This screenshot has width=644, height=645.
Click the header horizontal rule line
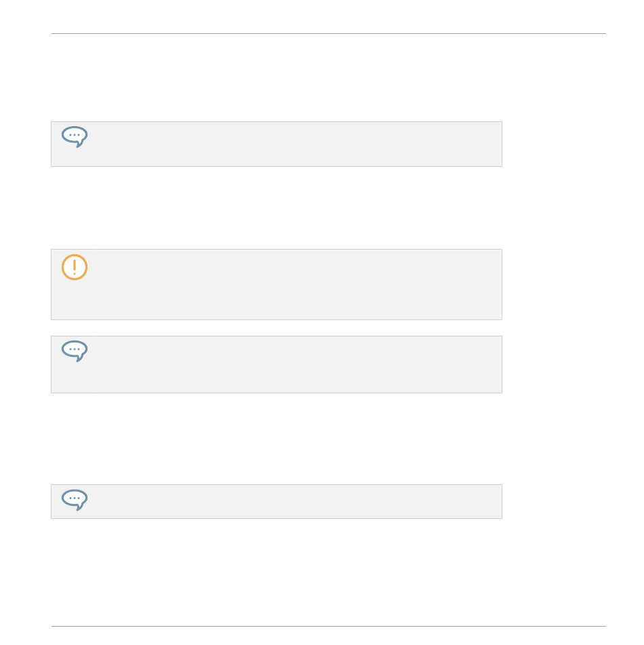click(329, 34)
